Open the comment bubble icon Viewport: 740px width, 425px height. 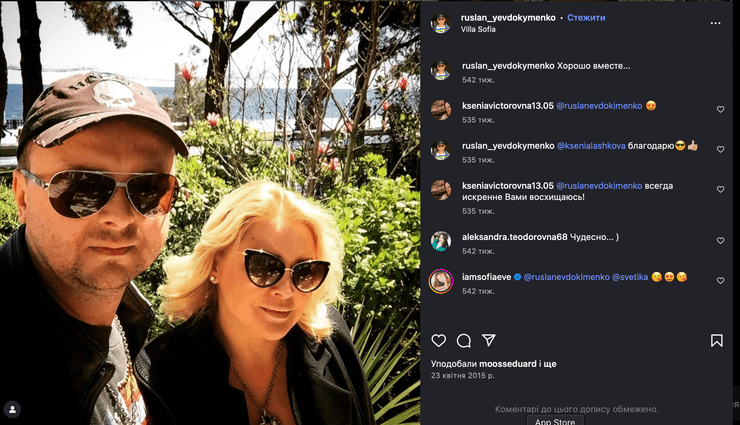[464, 340]
